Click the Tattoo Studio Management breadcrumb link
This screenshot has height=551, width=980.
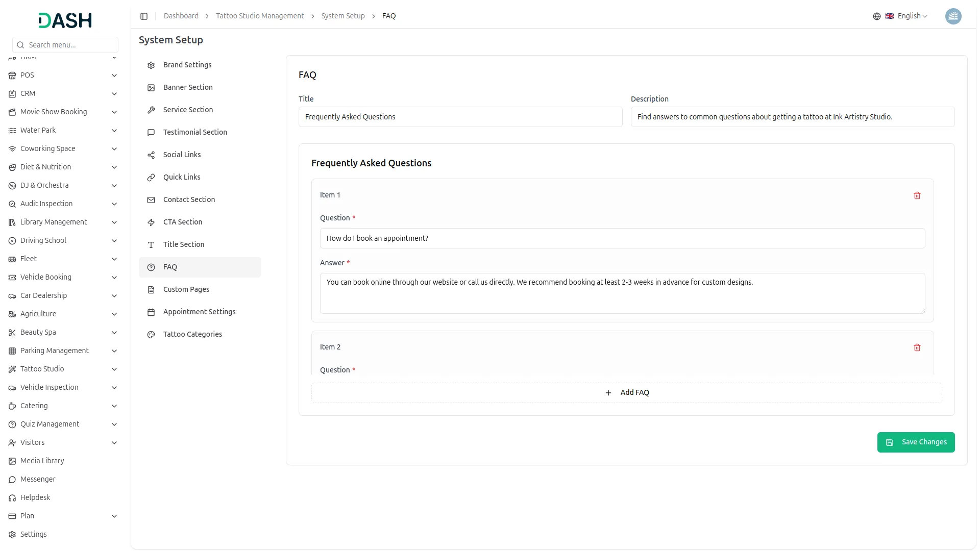pyautogui.click(x=259, y=16)
